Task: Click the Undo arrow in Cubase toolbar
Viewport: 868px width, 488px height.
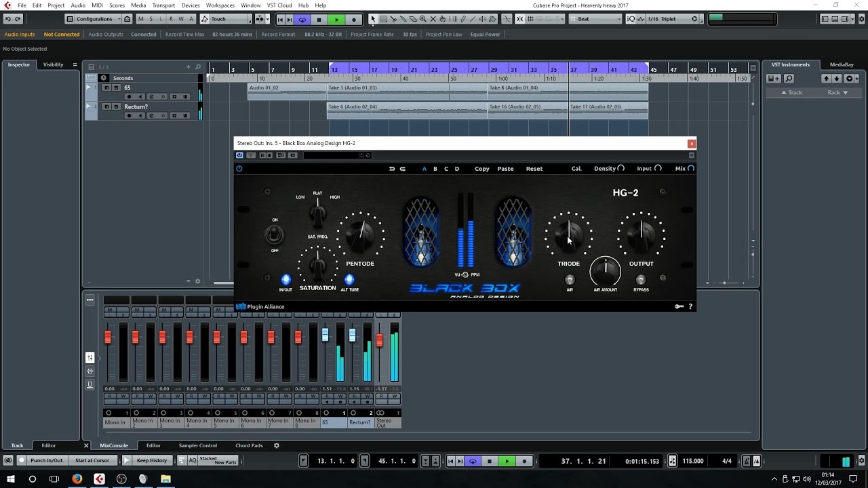Action: tap(7, 19)
